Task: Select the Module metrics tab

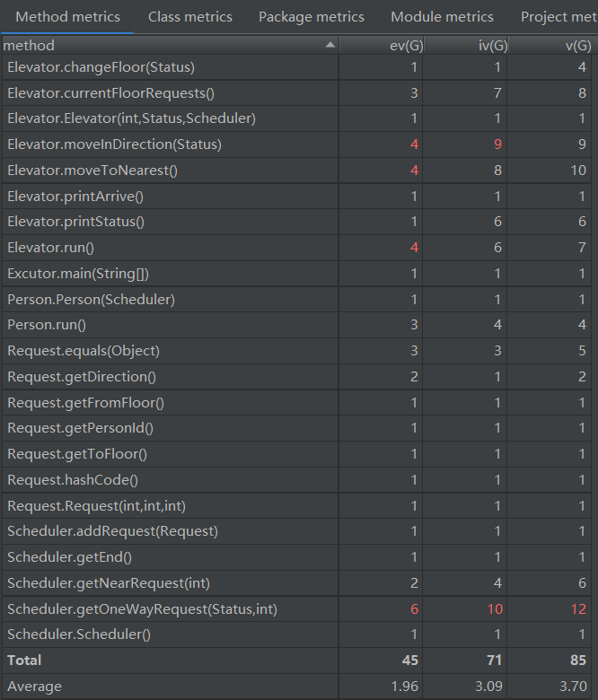Action: (x=442, y=17)
